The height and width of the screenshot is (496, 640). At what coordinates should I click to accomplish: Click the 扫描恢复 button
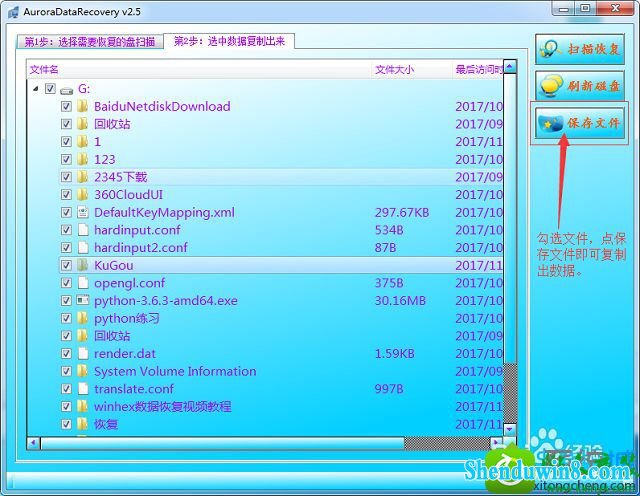[580, 49]
